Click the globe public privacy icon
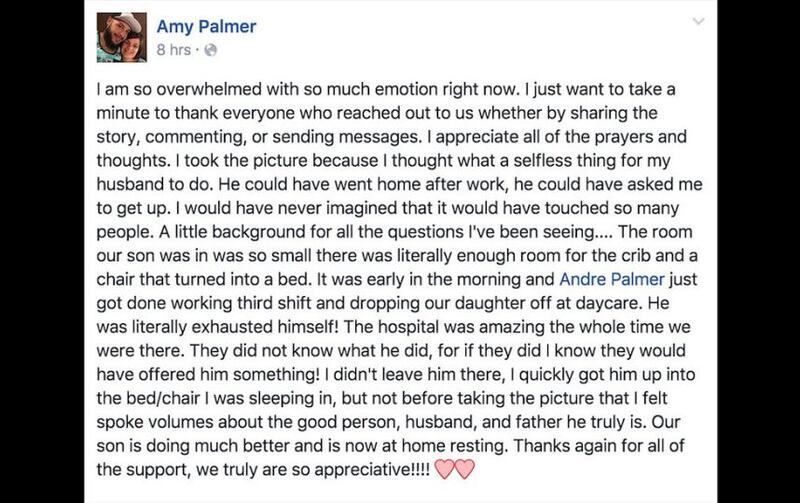 (x=211, y=50)
